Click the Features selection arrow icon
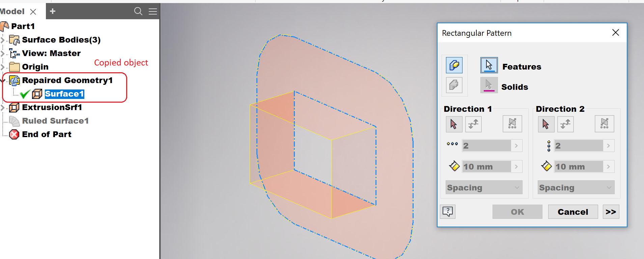This screenshot has width=644, height=259. [489, 65]
